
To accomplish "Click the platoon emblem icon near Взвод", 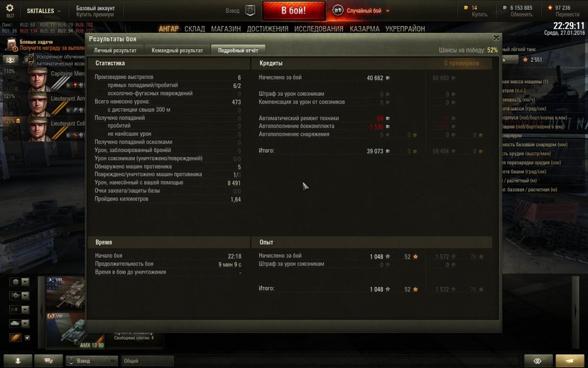I will point(250,10).
